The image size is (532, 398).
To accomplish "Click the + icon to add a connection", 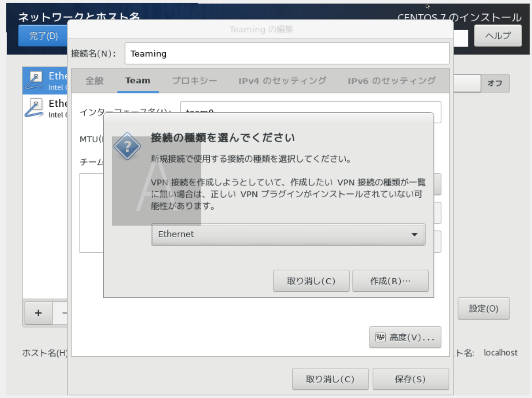I will coord(38,313).
